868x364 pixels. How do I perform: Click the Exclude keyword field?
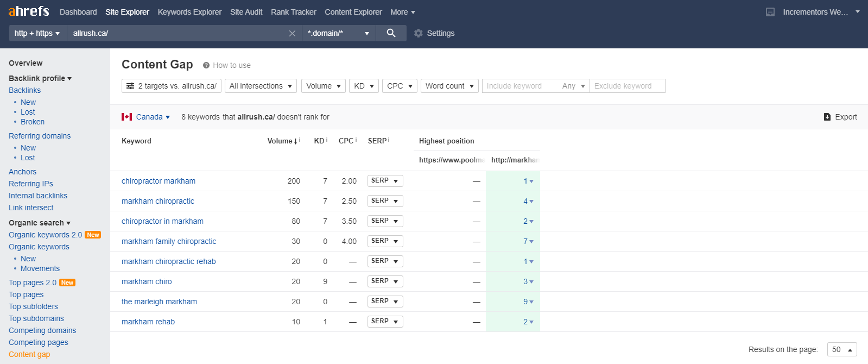click(627, 86)
